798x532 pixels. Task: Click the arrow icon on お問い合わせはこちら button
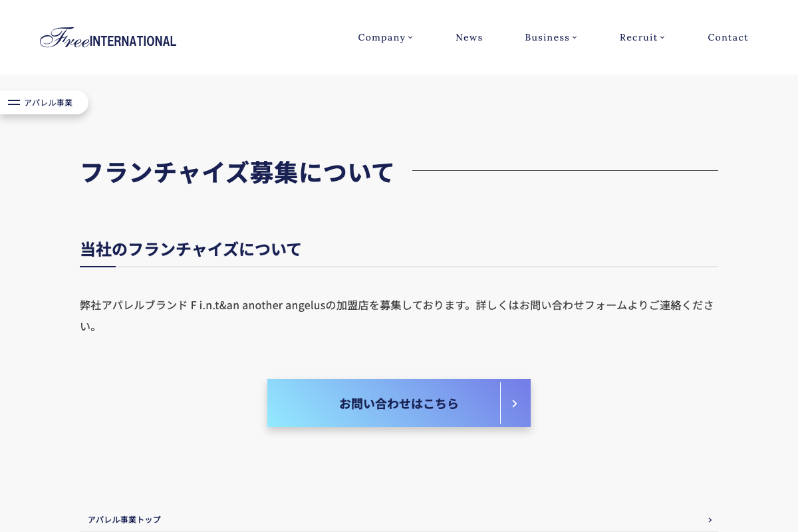(515, 403)
